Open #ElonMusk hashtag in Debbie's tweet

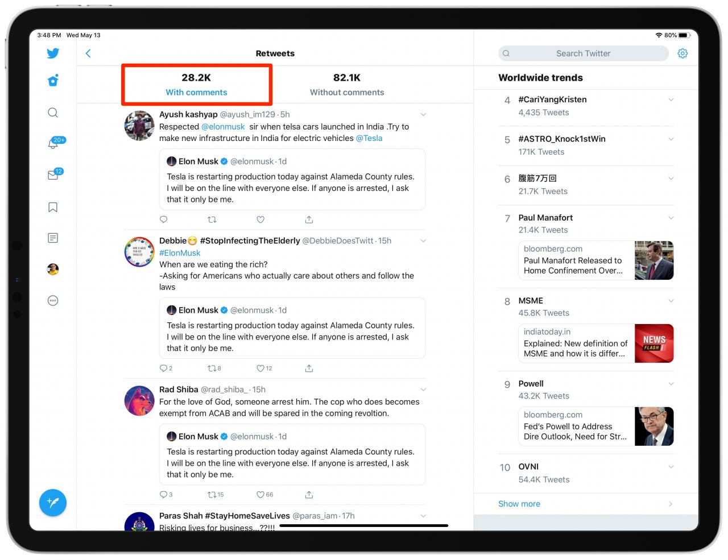coord(180,253)
